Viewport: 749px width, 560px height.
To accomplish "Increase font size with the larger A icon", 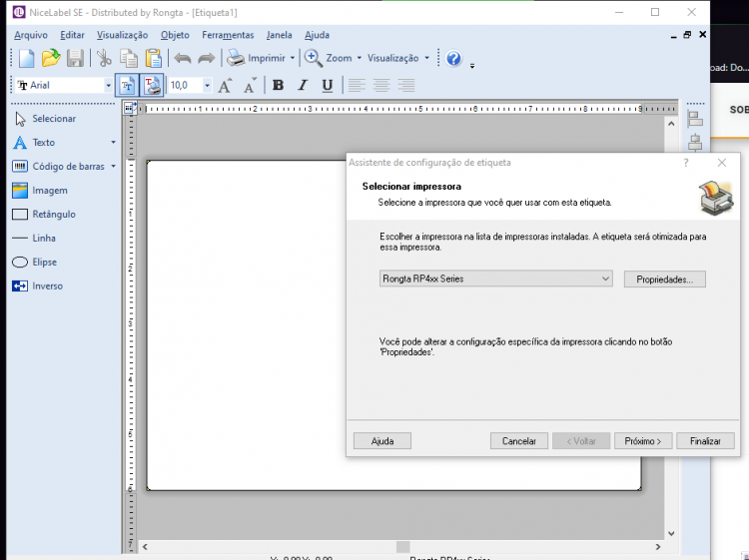I will [225, 86].
